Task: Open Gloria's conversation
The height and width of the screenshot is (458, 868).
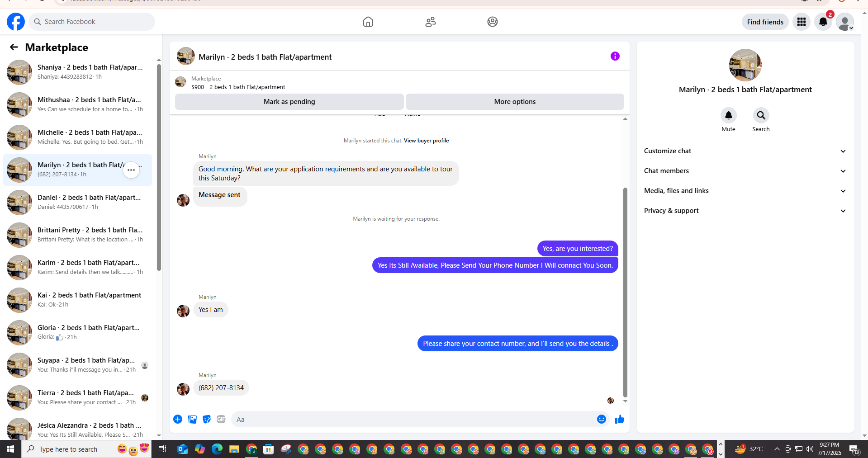Action: [78, 333]
